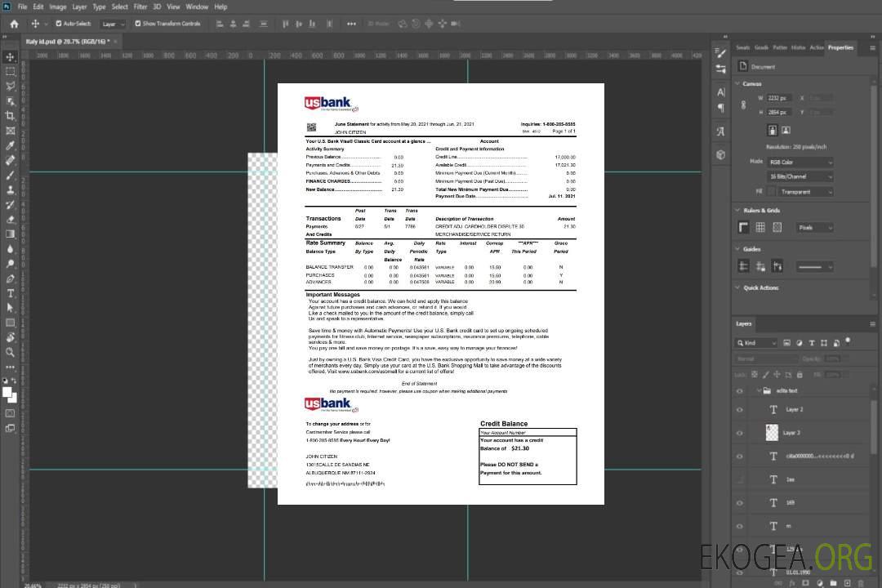Toggle Quick Mask mode icon
Viewport: 882px width, 588px height.
click(10, 413)
